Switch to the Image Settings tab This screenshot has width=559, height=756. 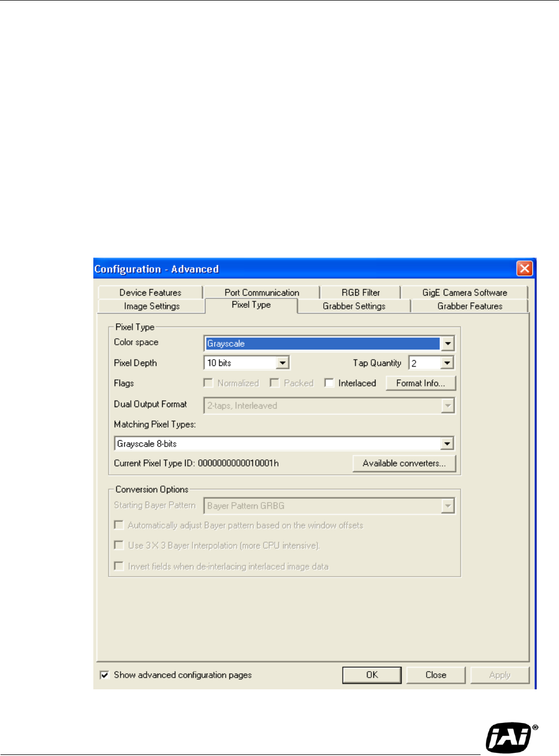click(152, 306)
